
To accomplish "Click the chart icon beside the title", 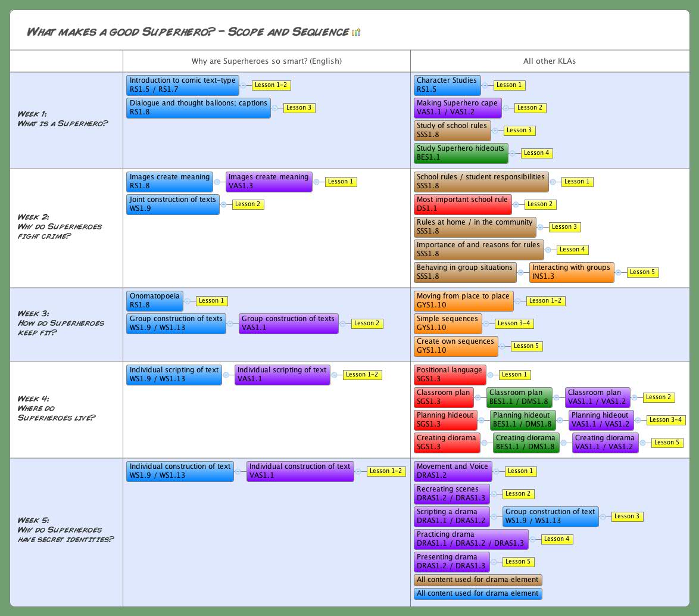I will 355,31.
